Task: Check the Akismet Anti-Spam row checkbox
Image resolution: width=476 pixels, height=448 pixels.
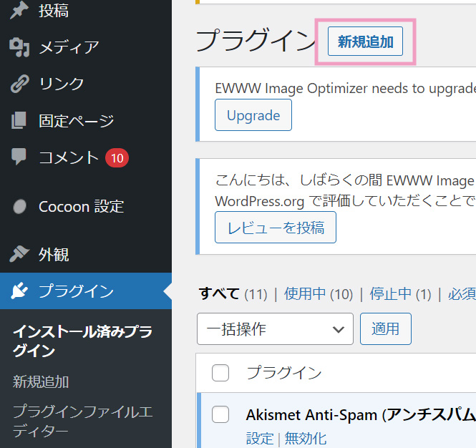Action: [x=220, y=414]
